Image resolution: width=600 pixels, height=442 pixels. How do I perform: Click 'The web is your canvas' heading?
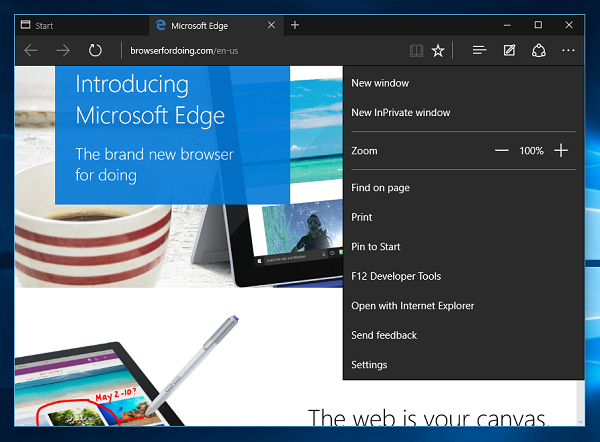pos(428,417)
